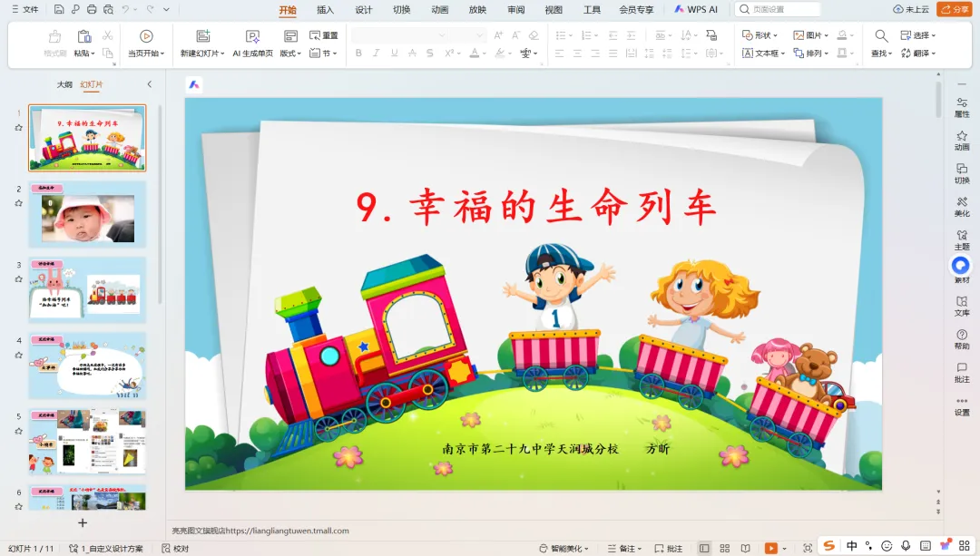
Task: Click the 页面设置 search input field
Action: (778, 9)
